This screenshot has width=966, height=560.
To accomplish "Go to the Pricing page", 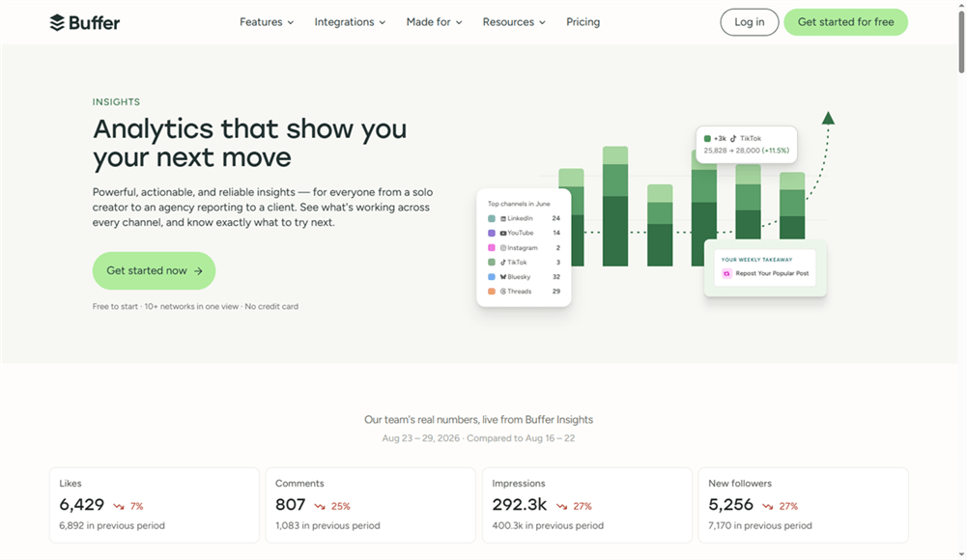I will 582,22.
